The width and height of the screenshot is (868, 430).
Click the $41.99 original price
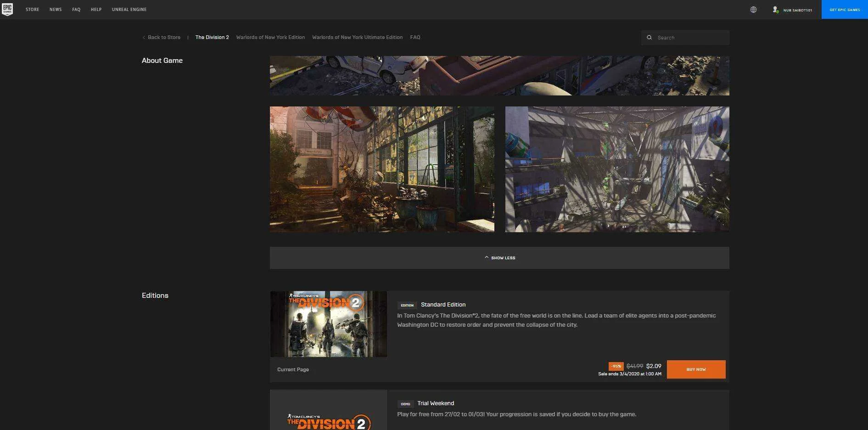coord(634,366)
